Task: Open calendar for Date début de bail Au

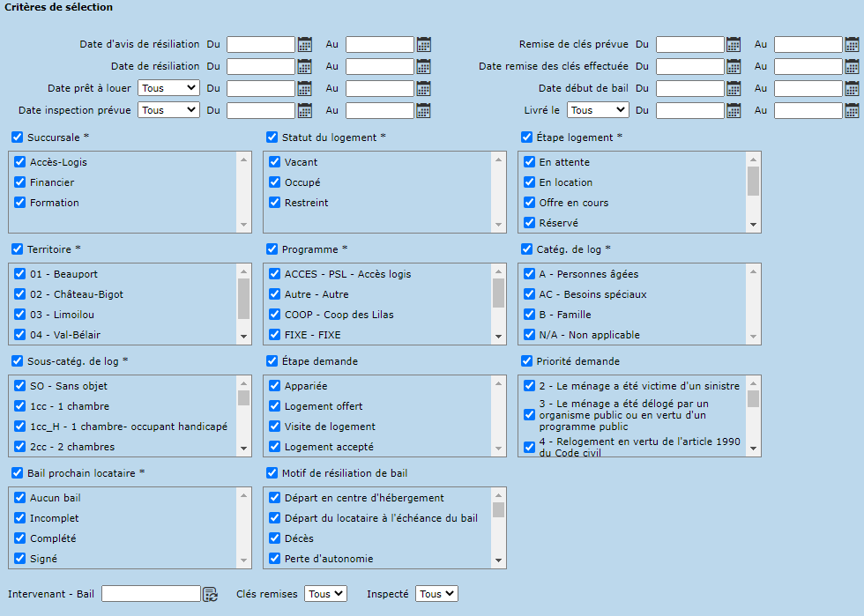Action: (x=852, y=88)
